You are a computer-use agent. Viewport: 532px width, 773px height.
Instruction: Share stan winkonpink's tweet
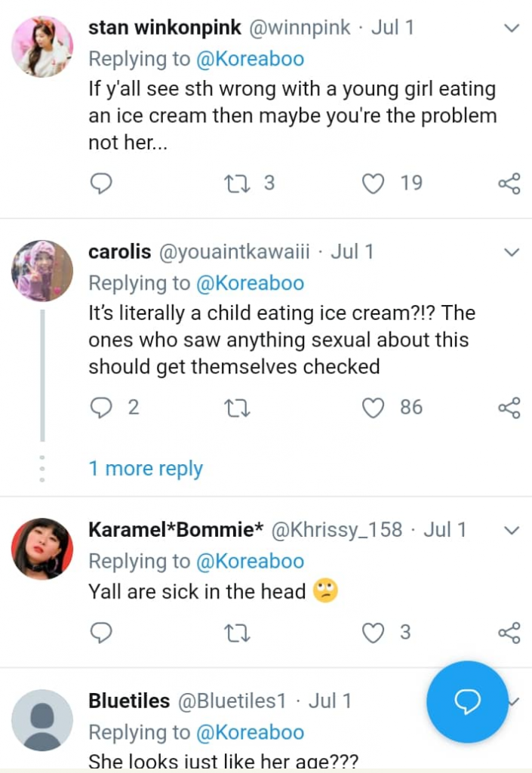click(509, 183)
